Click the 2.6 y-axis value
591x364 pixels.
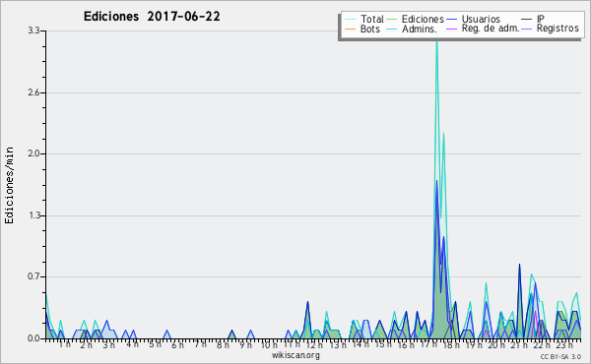point(33,92)
